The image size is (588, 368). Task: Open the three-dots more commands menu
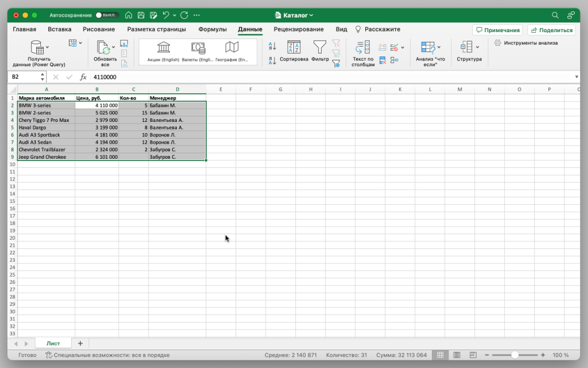pyautogui.click(x=196, y=16)
